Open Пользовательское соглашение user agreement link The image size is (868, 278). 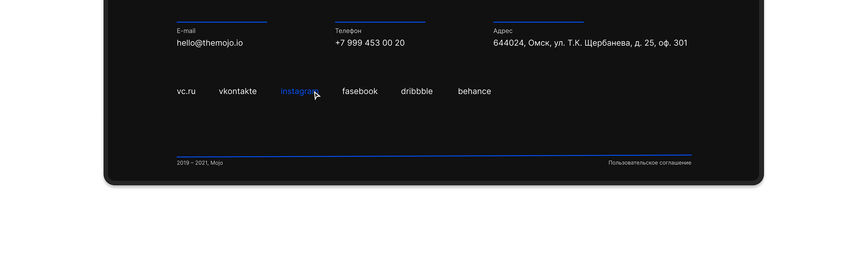click(649, 163)
